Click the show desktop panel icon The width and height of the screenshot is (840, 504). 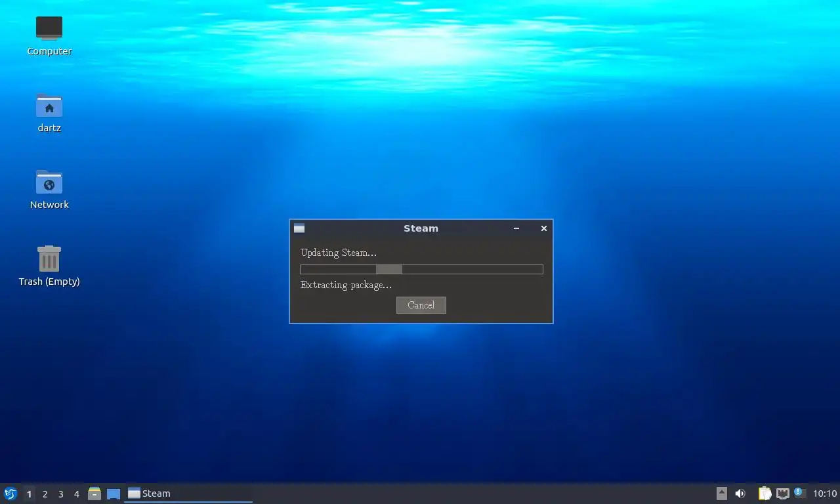click(x=114, y=493)
